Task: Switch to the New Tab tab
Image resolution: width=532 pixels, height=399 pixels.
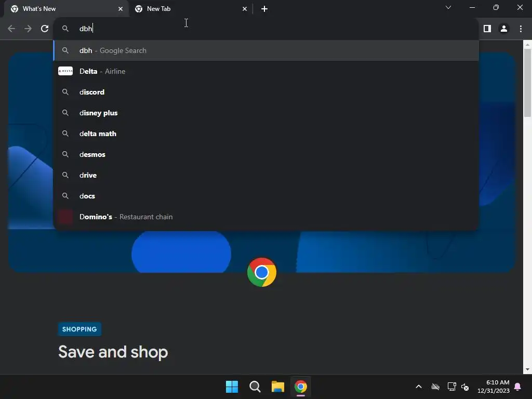Action: pos(191,9)
